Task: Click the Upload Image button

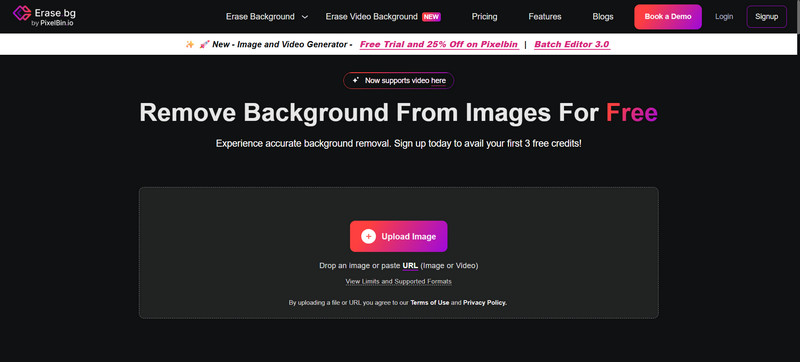Action: tap(398, 236)
